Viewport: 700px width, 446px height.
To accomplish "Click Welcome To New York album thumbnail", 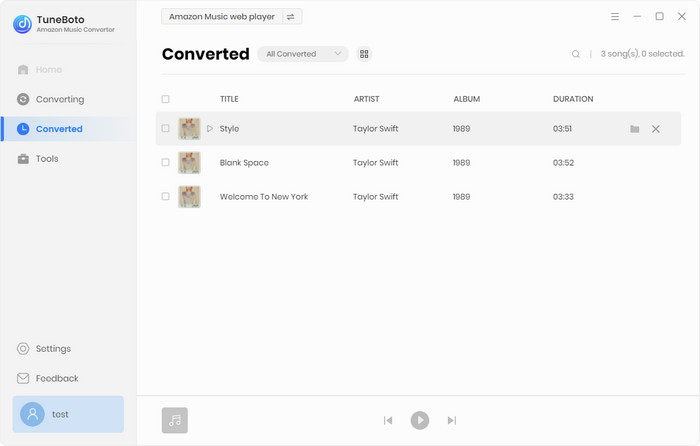I will 189,196.
